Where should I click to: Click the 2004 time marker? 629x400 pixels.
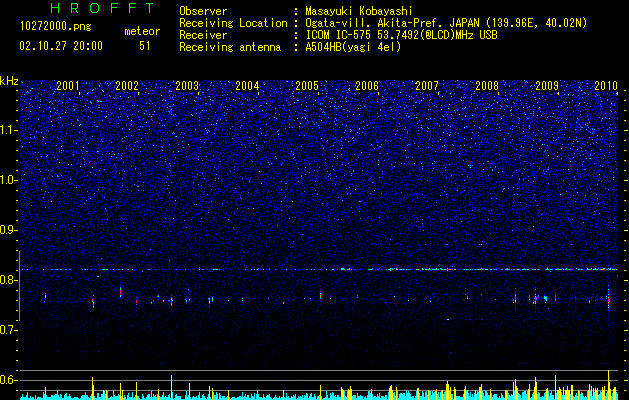247,85
